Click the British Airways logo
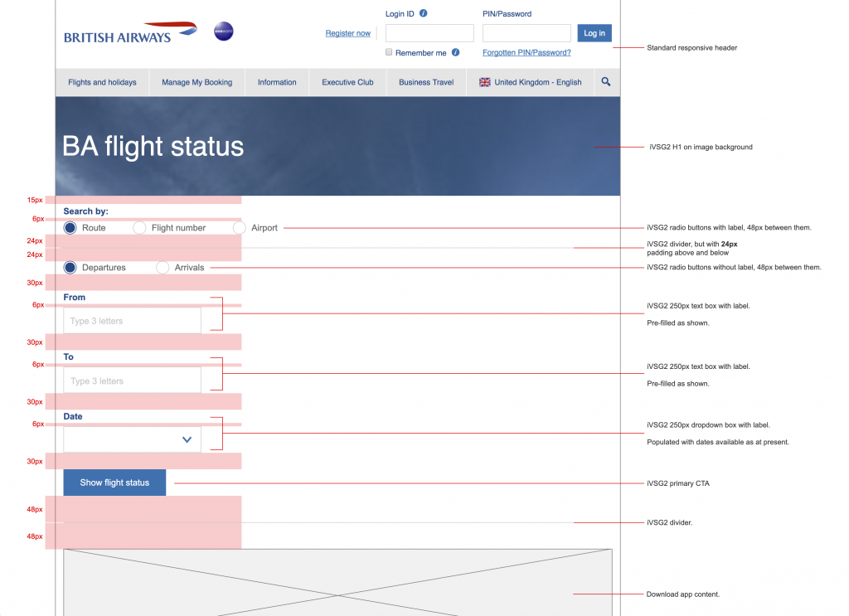 [x=130, y=33]
